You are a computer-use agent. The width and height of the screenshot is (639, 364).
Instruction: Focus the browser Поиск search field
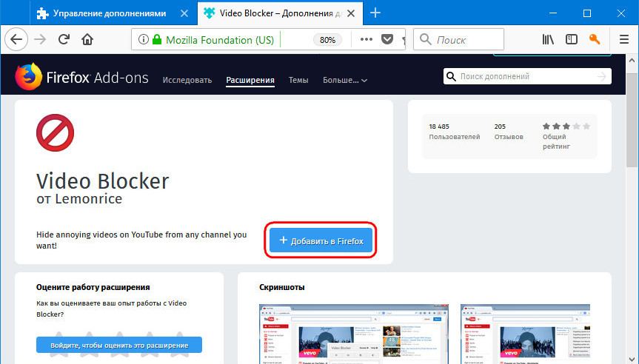[x=458, y=39]
